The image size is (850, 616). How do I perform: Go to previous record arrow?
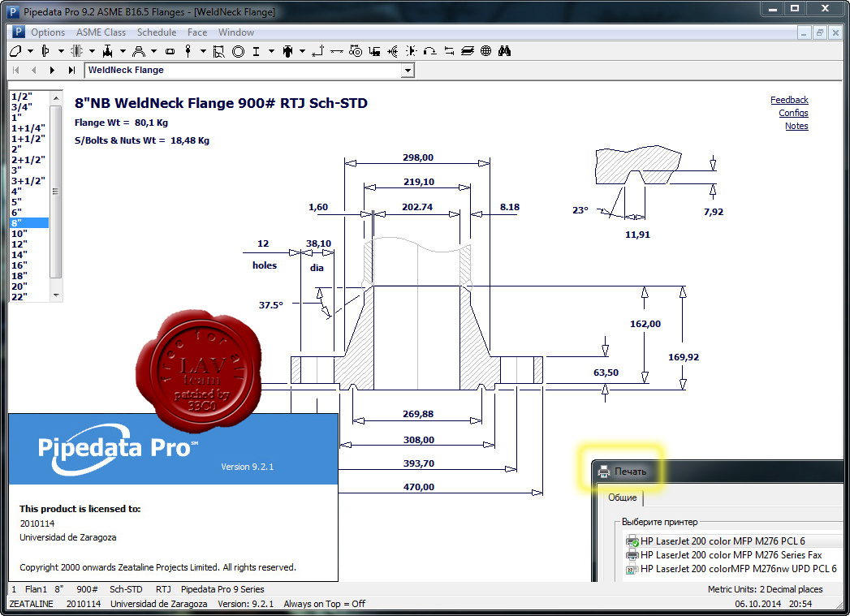(x=34, y=70)
